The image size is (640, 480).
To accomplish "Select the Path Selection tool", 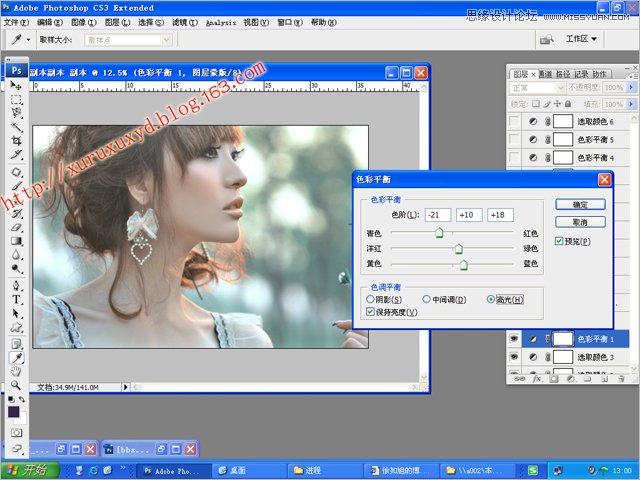I will click(16, 313).
